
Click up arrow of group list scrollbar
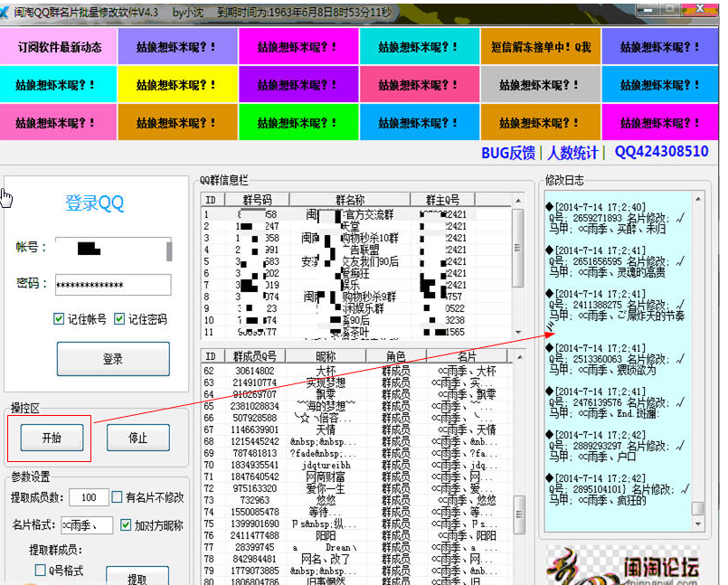(518, 201)
